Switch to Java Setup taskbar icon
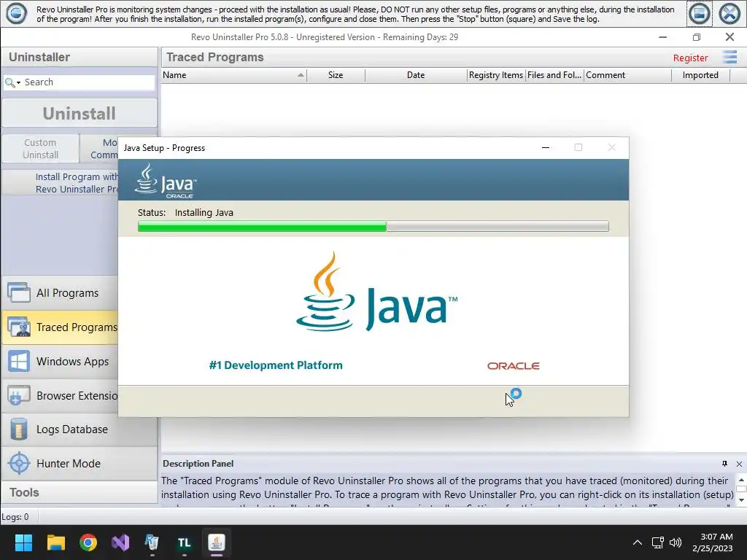 [x=216, y=542]
